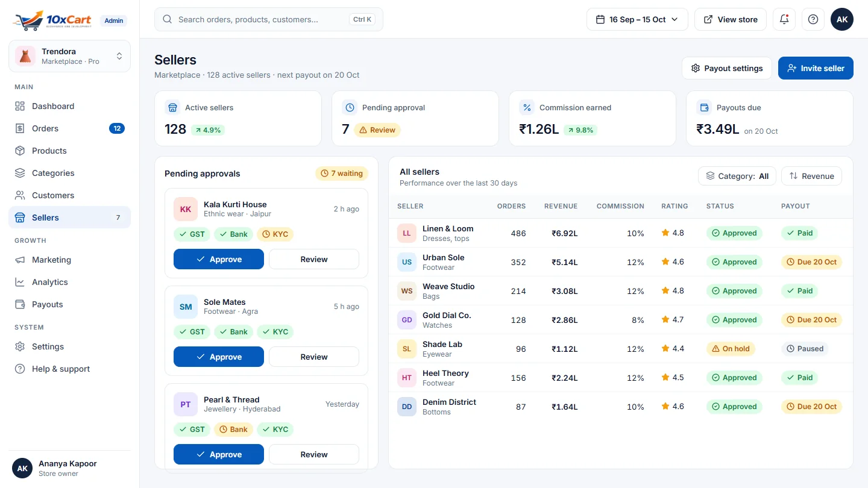Viewport: 868px width, 488px height.
Task: Open Analytics in the sidebar
Action: (69, 282)
